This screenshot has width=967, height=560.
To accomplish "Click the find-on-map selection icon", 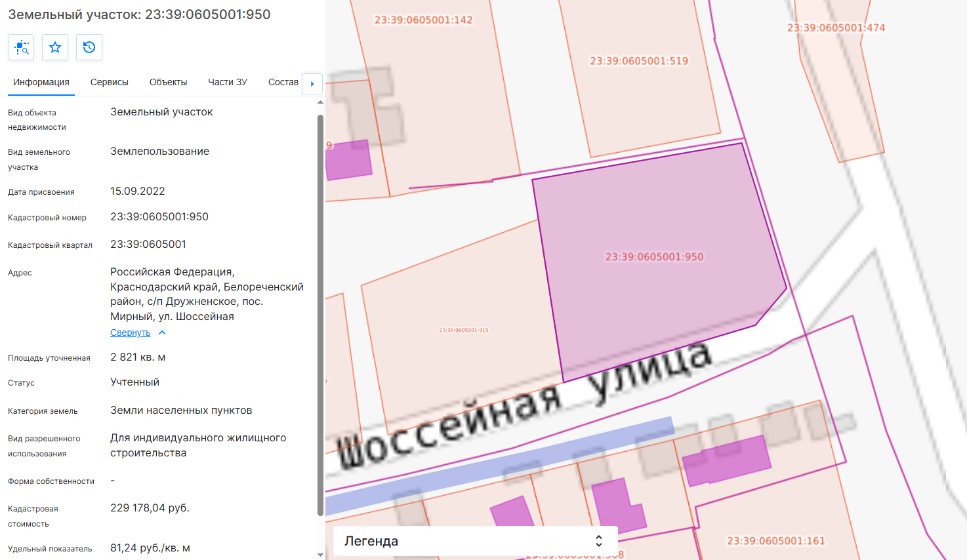I will [21, 47].
